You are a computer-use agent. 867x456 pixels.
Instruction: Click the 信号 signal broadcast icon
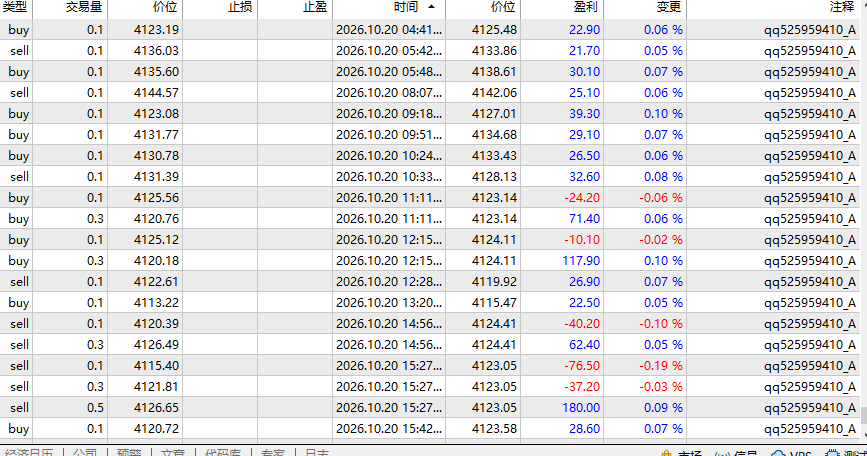click(x=722, y=453)
